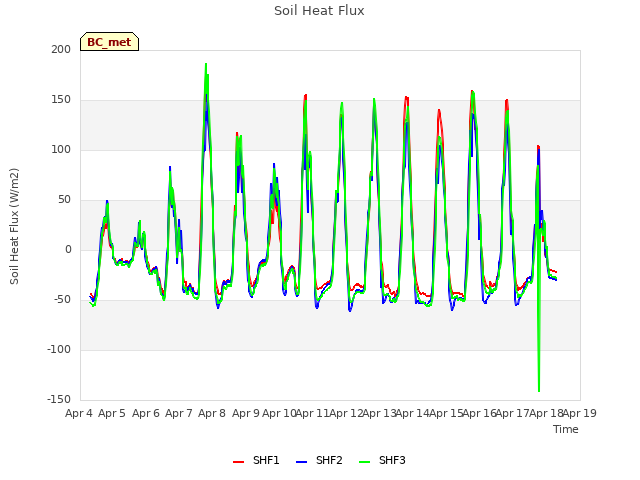Click the BC_met annotation label

coord(109,42)
